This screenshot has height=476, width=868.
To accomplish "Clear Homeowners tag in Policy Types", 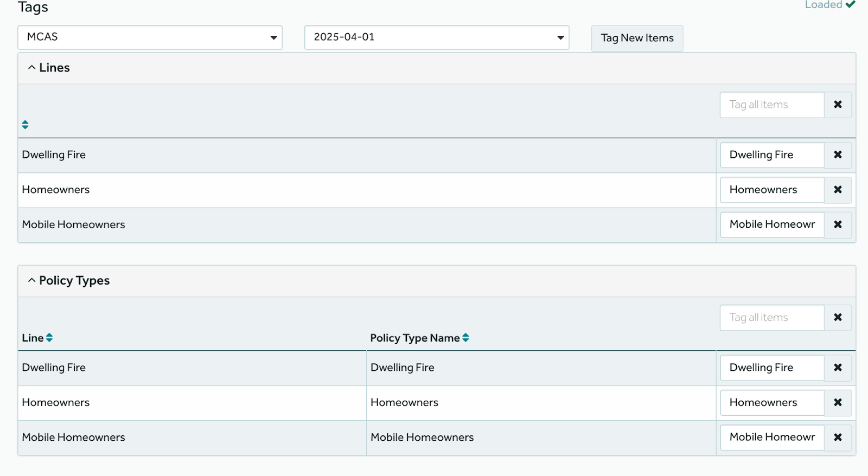I will tap(838, 402).
